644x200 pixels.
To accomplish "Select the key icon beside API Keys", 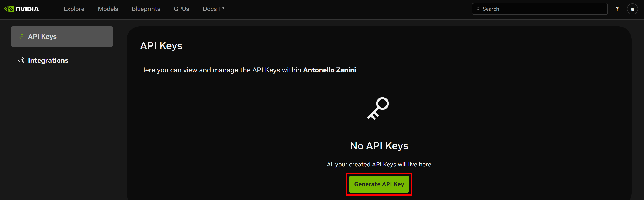I will click(x=21, y=36).
